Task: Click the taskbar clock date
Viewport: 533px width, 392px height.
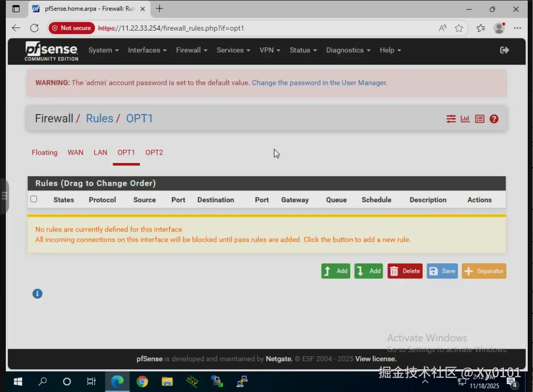Action: click(x=484, y=386)
